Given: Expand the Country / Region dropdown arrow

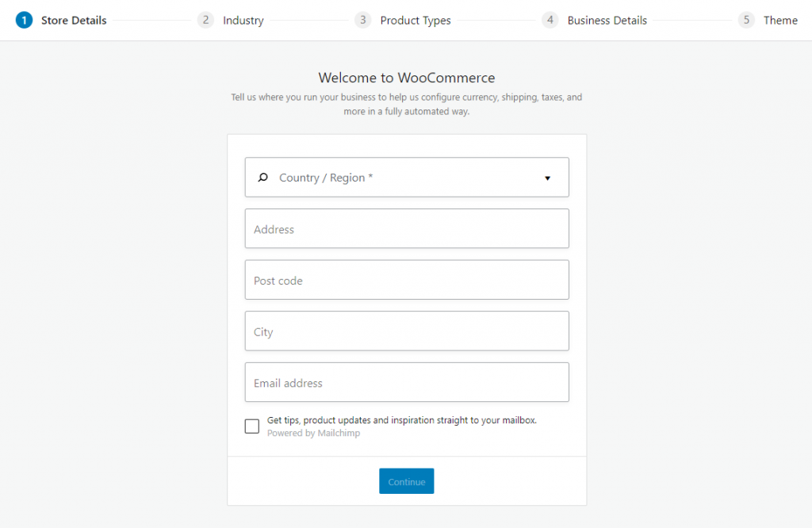Looking at the screenshot, I should pos(547,178).
